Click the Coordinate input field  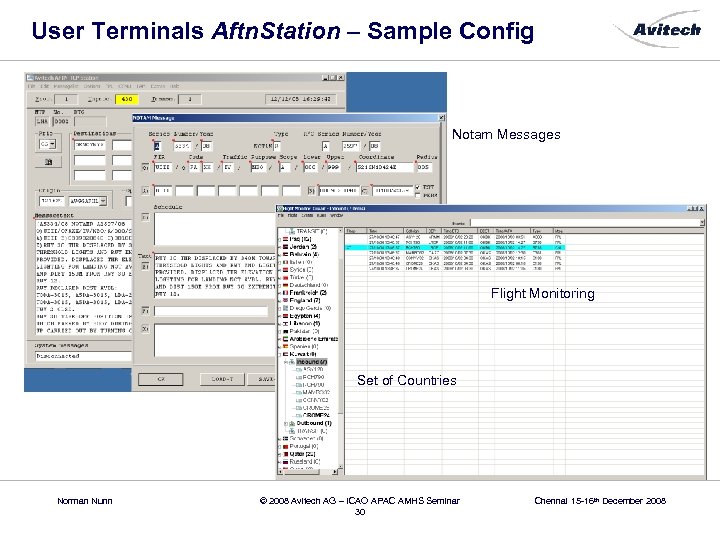385,168
